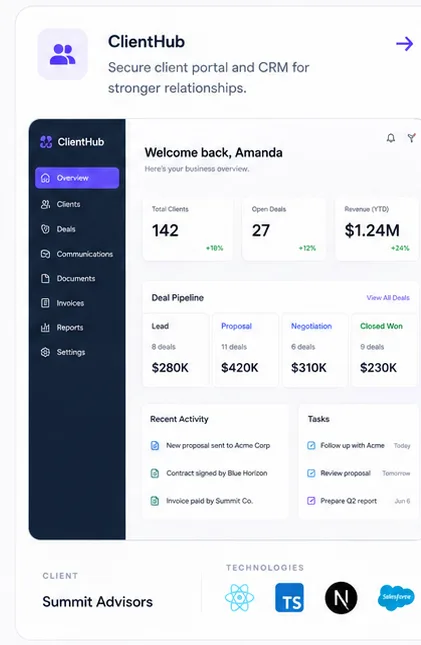Open the ClientHub dashboard preview thumbnail
This screenshot has width=421, height=645.
point(225,329)
